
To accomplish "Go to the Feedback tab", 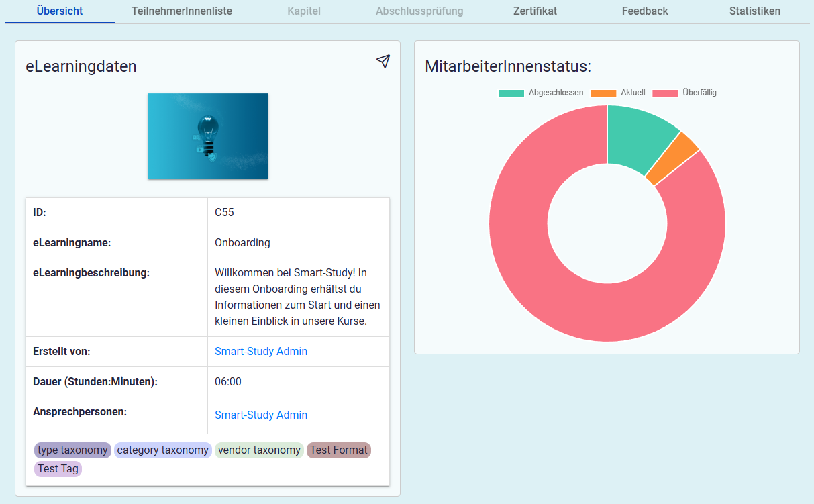I will tap(645, 11).
